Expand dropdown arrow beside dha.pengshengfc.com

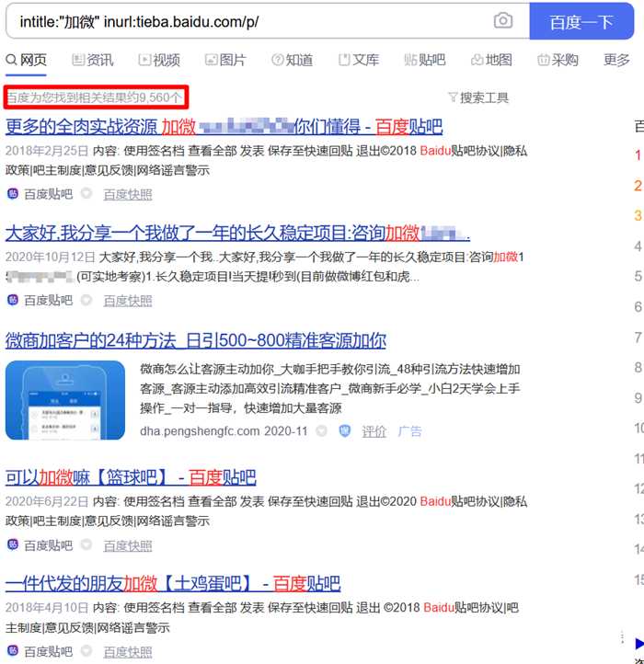click(322, 431)
